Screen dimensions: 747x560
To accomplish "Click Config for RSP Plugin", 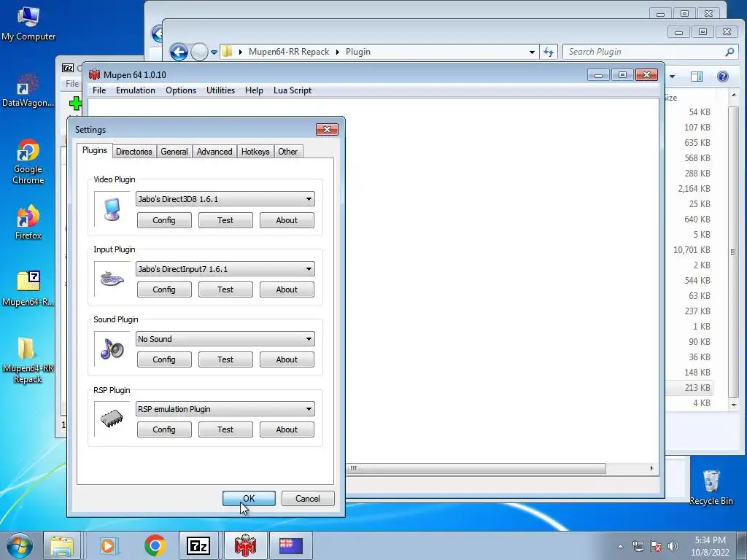I will 164,429.
